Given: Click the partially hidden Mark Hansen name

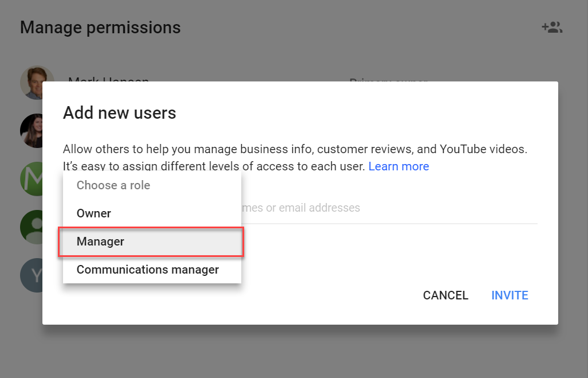Looking at the screenshot, I should 108,80.
